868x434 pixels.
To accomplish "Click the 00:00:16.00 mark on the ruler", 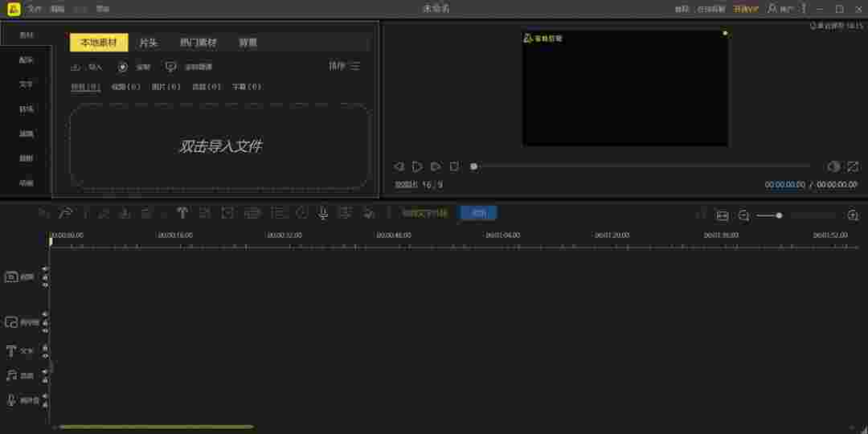I will [x=175, y=235].
